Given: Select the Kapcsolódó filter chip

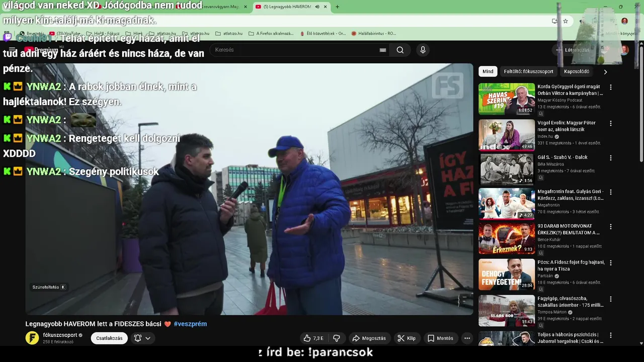Looking at the screenshot, I should coord(577,71).
